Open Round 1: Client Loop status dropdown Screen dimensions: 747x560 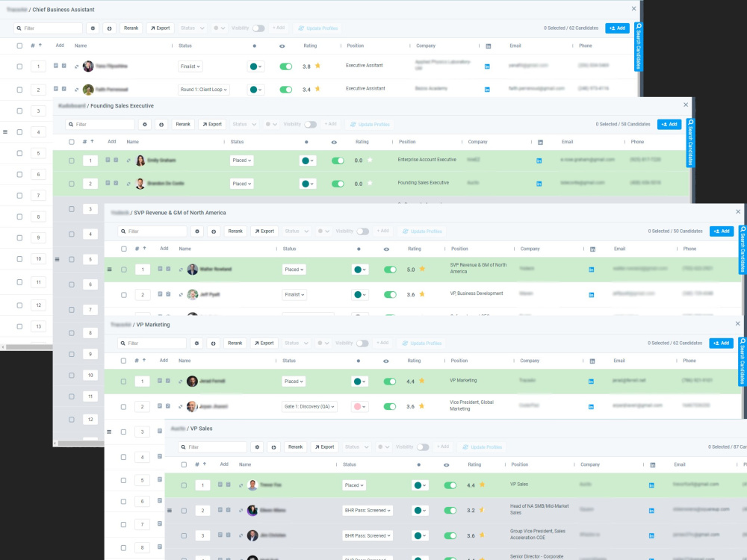[x=204, y=89]
